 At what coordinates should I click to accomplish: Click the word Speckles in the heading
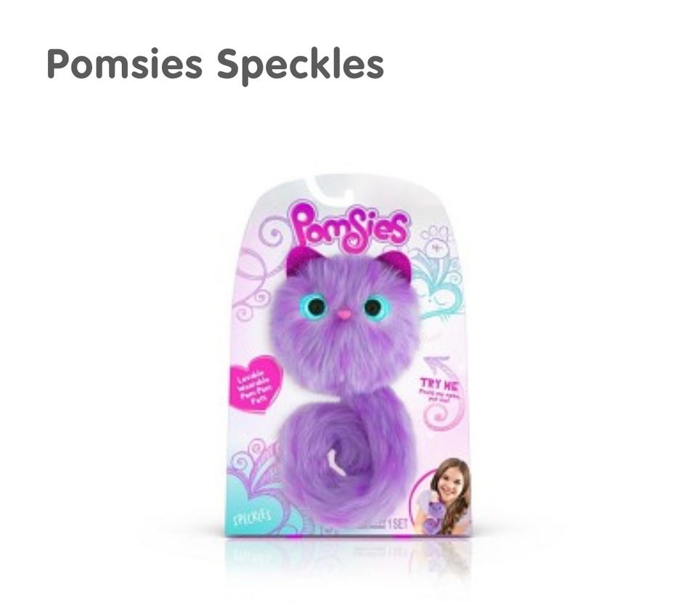click(x=300, y=66)
